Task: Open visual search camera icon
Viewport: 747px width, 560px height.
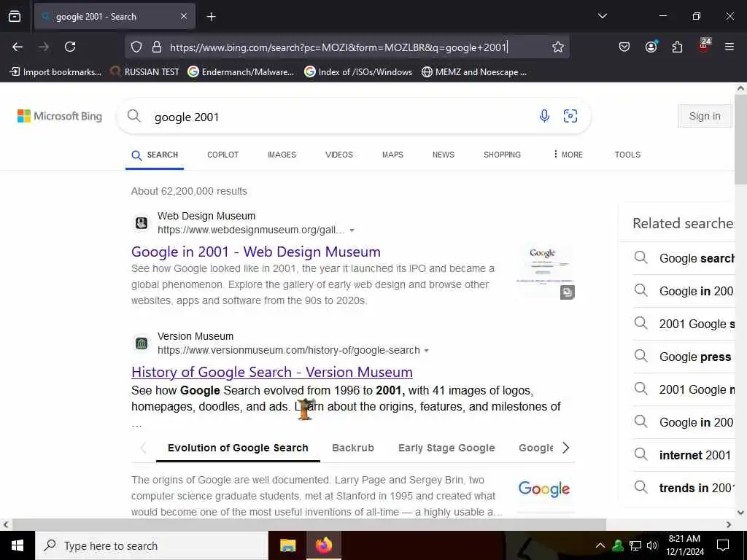Action: (x=570, y=116)
